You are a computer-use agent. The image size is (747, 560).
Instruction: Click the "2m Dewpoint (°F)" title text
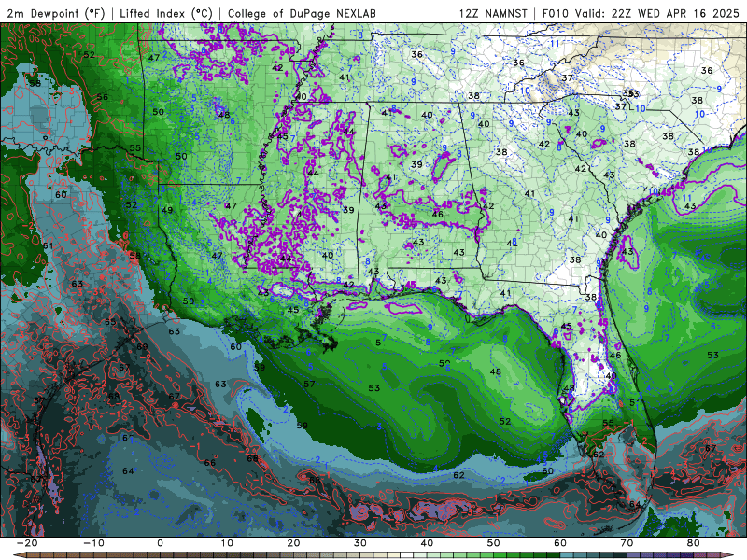coord(55,13)
